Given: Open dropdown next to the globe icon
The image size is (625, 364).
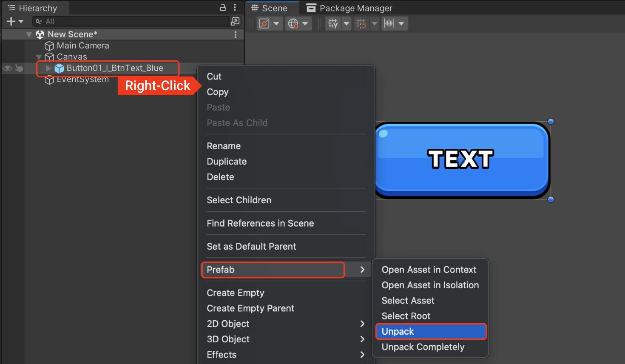Looking at the screenshot, I should (305, 23).
